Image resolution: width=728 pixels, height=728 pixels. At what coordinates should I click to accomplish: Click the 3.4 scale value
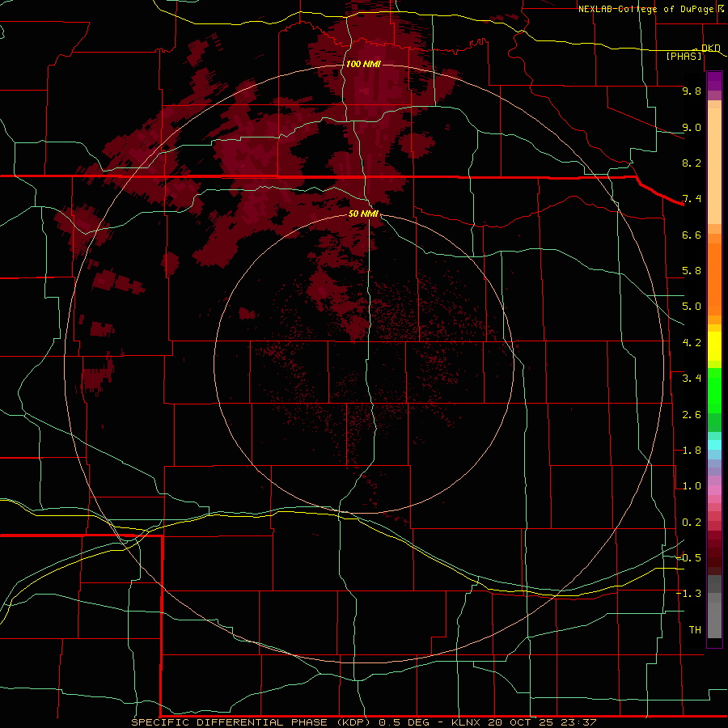(x=692, y=379)
